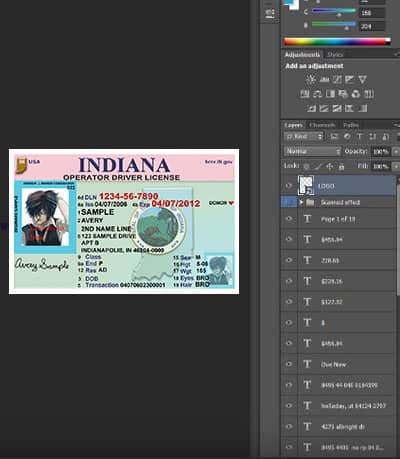Click the color slider beside 158
Image resolution: width=400 pixels, height=459 pixels.
[x=334, y=12]
